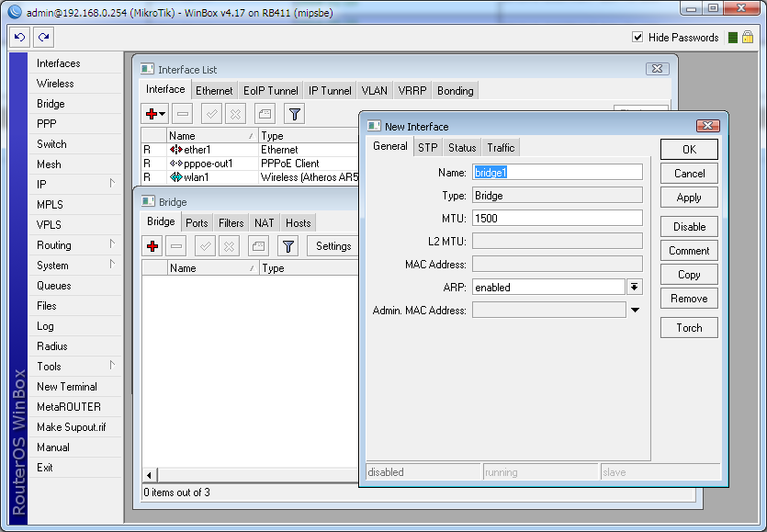The width and height of the screenshot is (767, 532).
Task: Click the Enable checkmark in Interface List toolbar
Action: pos(212,114)
